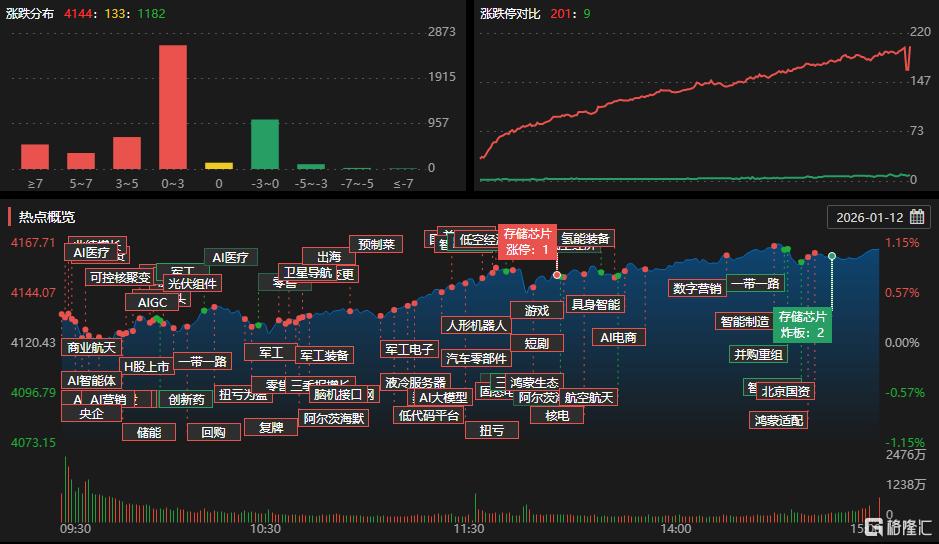Click the 2476万 volume axis label
The height and width of the screenshot is (544, 939).
coord(905,455)
